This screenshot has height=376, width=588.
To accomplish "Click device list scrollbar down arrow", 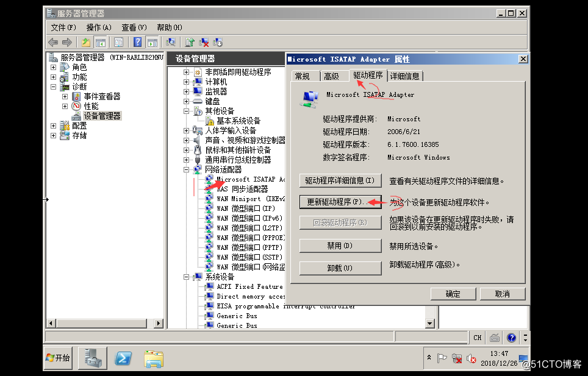I will (430, 323).
